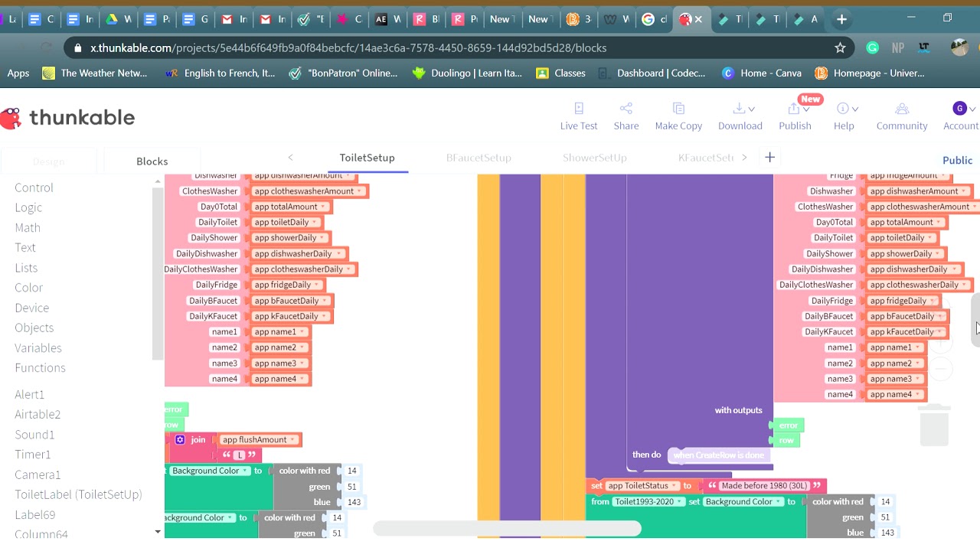Image resolution: width=980 pixels, height=551 pixels.
Task: Select the Blocks tab
Action: 152,161
